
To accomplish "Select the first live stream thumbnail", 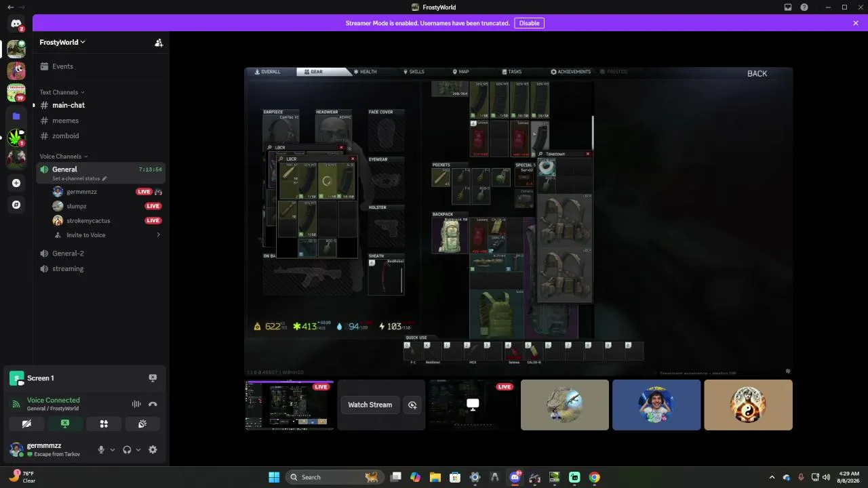I will coord(290,405).
